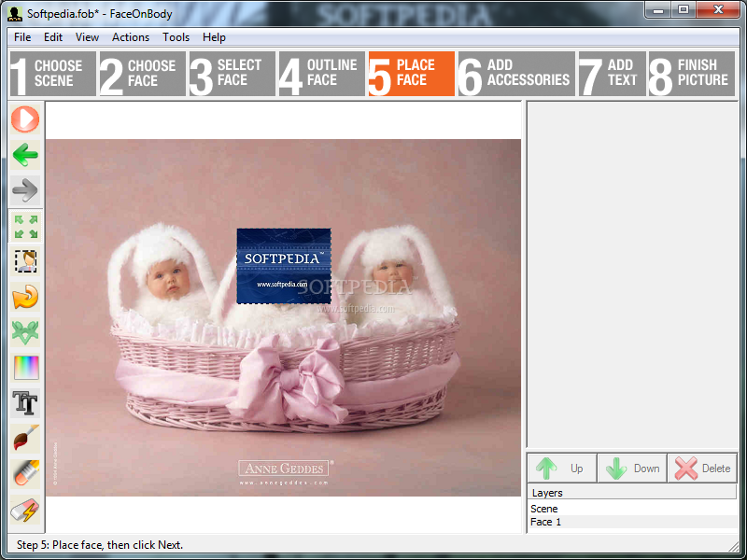
Task: Click the gray forward arrow icon
Action: 25,190
